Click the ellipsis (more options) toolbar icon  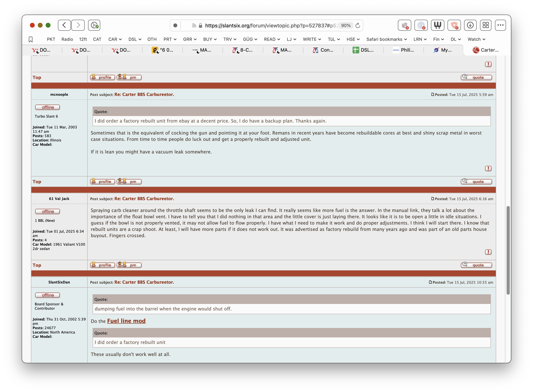(500, 25)
